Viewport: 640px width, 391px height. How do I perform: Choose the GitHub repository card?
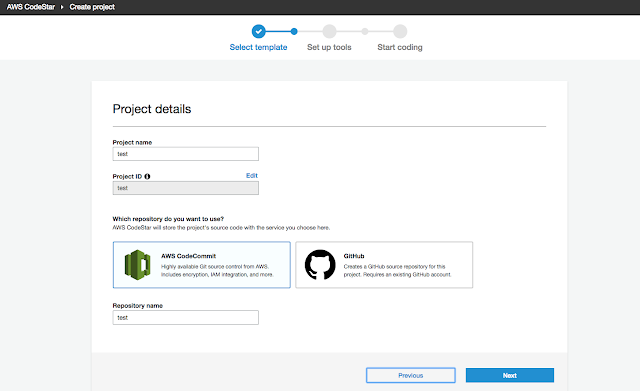384,265
